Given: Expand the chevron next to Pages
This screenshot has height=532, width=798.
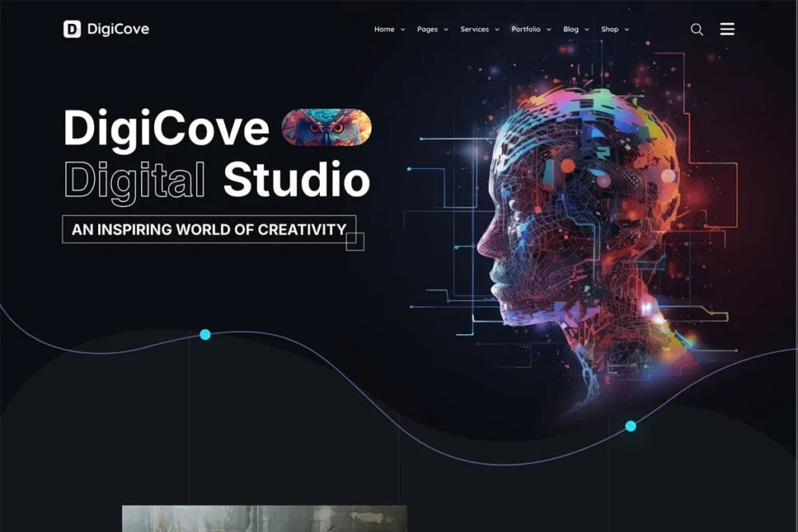Looking at the screenshot, I should (x=446, y=30).
